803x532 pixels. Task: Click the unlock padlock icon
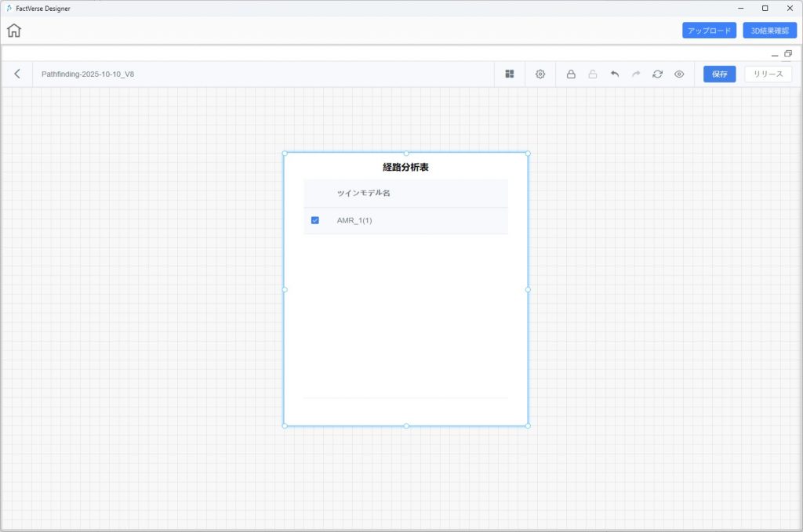(x=593, y=74)
